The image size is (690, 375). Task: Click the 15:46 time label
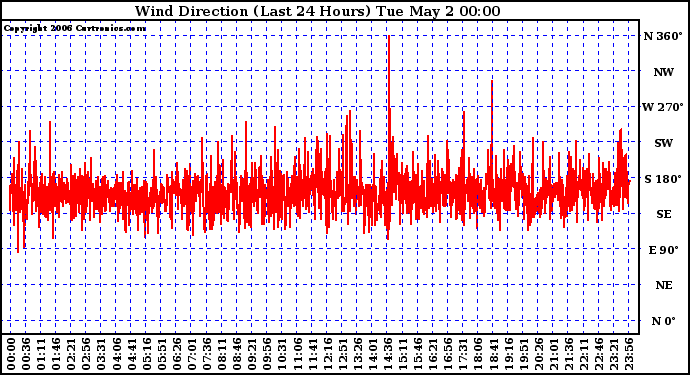418,354
